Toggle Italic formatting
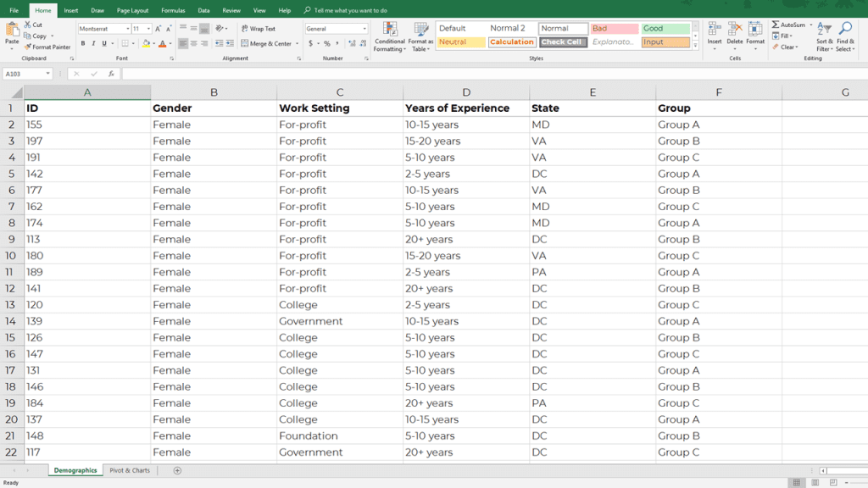The width and height of the screenshot is (868, 488). point(93,43)
